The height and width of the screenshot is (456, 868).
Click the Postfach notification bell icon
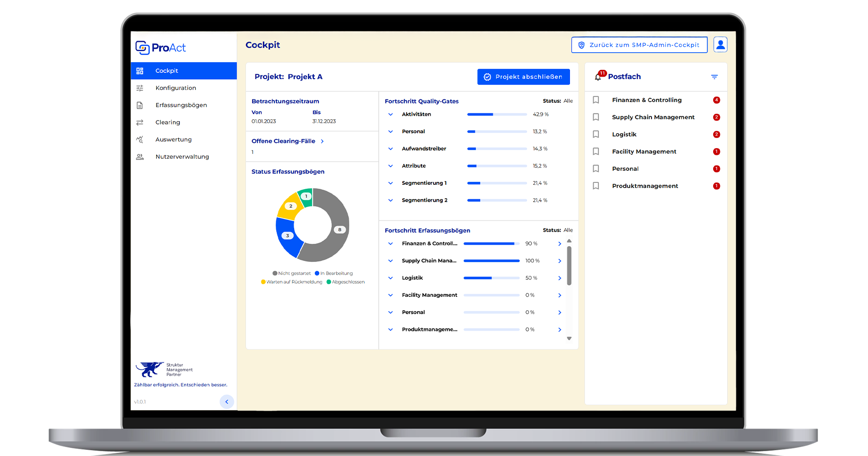(x=598, y=77)
